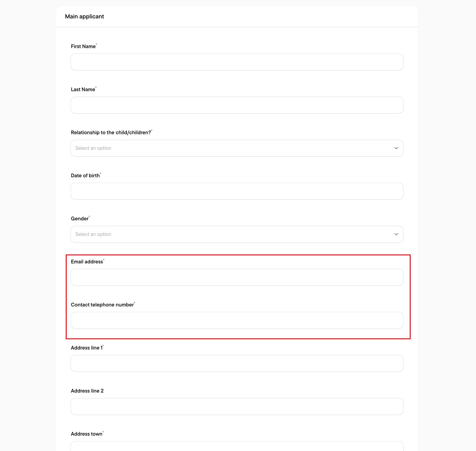The height and width of the screenshot is (451, 476).
Task: Select the Date of birth input field
Action: (x=237, y=191)
